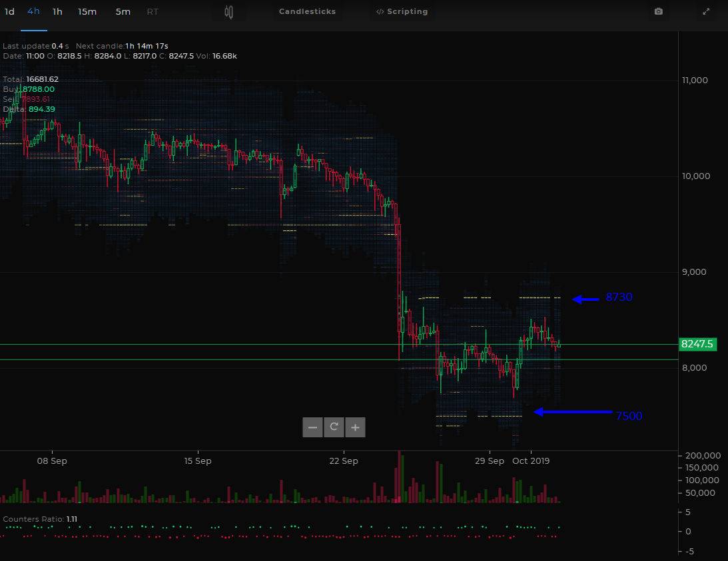Image resolution: width=728 pixels, height=561 pixels.
Task: Click the Counters Ratio indicator label
Action: [x=40, y=519]
